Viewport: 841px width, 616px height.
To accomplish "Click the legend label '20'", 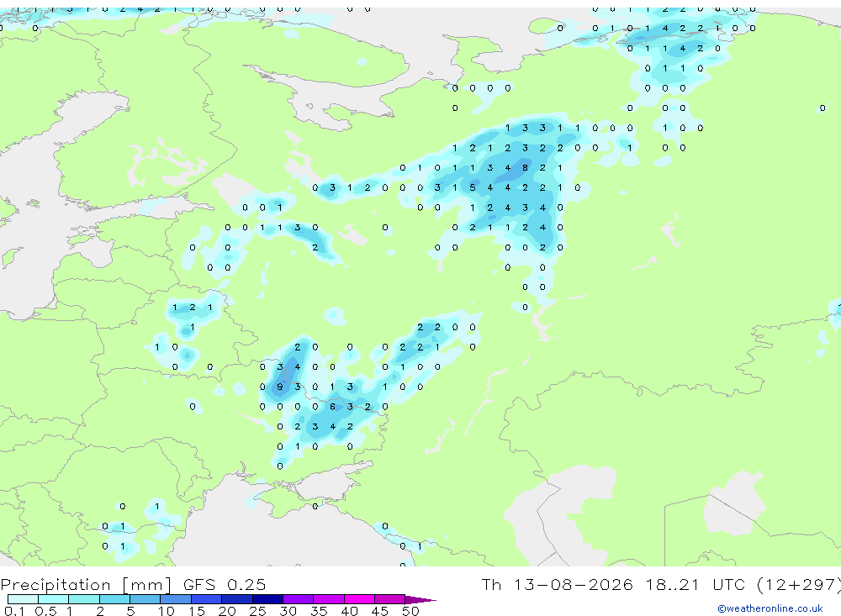I will [x=227, y=611].
